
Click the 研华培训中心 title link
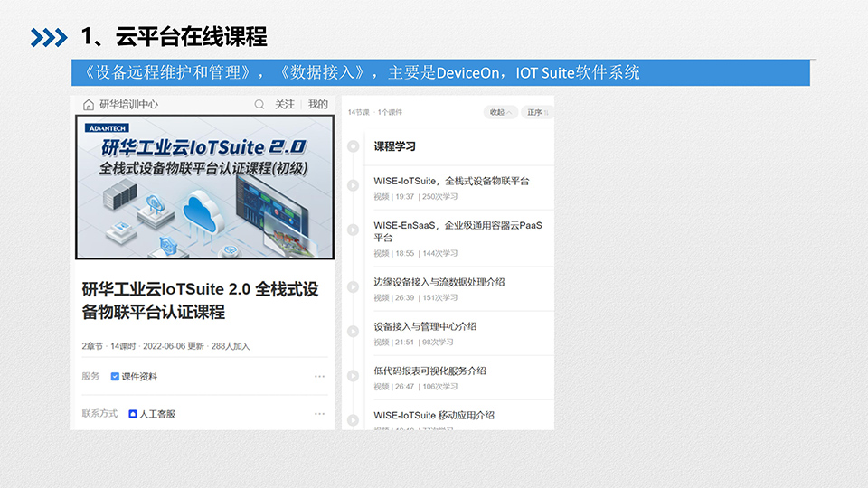point(128,105)
